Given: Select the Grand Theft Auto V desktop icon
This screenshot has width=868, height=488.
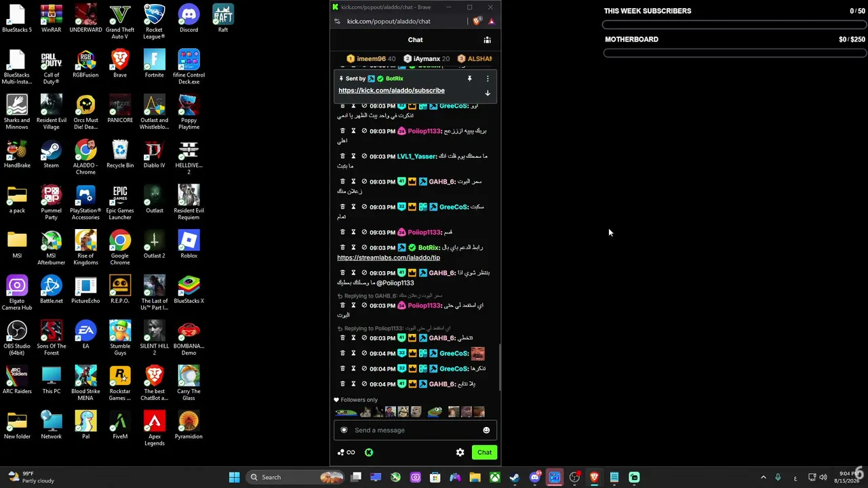Looking at the screenshot, I should pos(120,22).
